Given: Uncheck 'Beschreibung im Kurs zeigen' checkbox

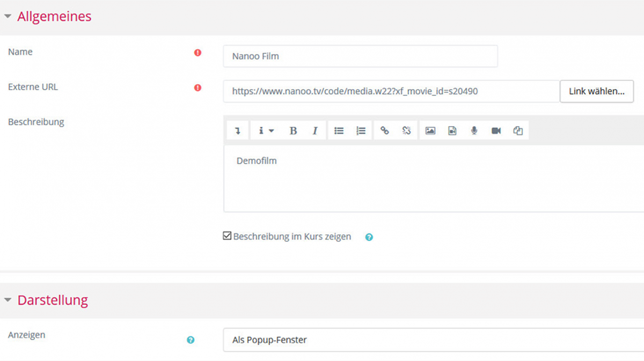Looking at the screenshot, I should pyautogui.click(x=227, y=236).
